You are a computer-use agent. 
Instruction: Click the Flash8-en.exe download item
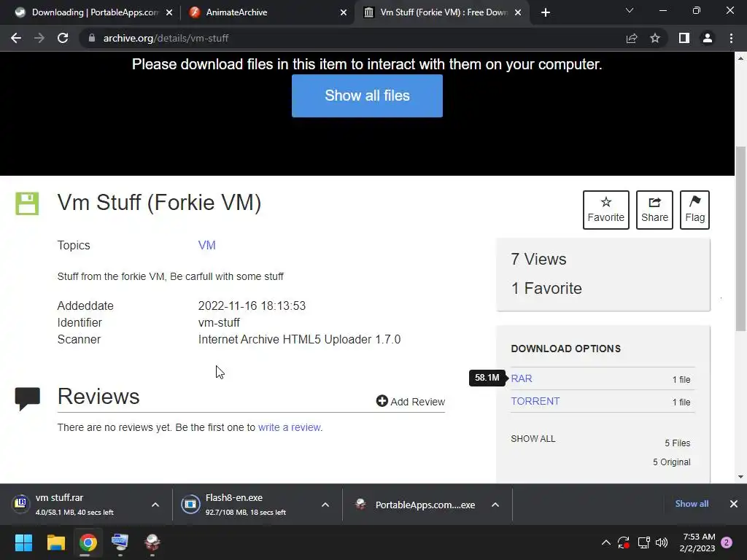click(247, 505)
